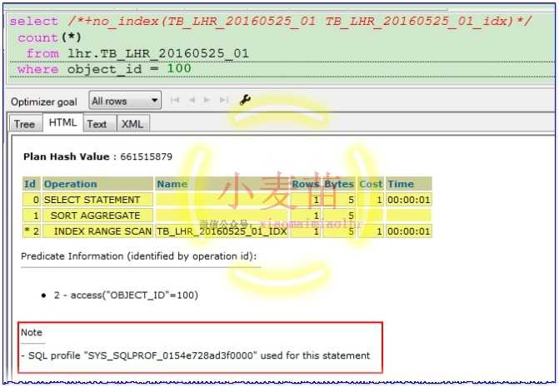Switch to the Text tab
The width and height of the screenshot is (559, 392).
click(x=97, y=124)
